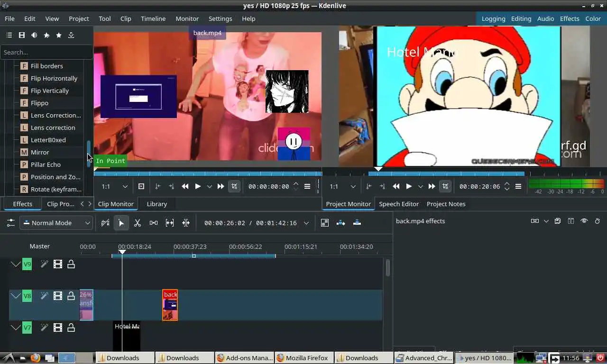Switch to the Logging workspace layout
607x364 pixels.
[494, 18]
